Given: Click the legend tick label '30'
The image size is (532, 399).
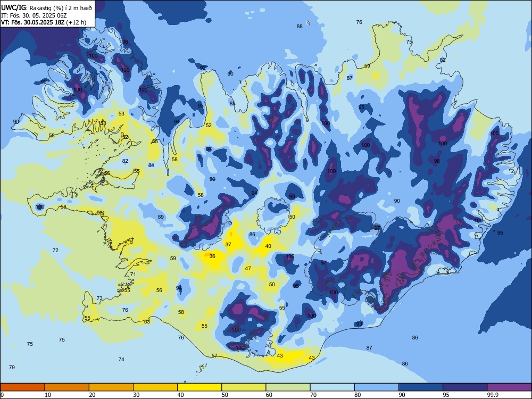Looking at the screenshot, I should pos(136,395).
